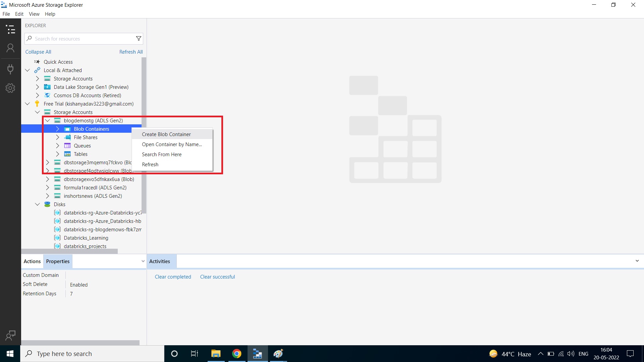Click the inshortsnews storage account icon

(x=57, y=196)
